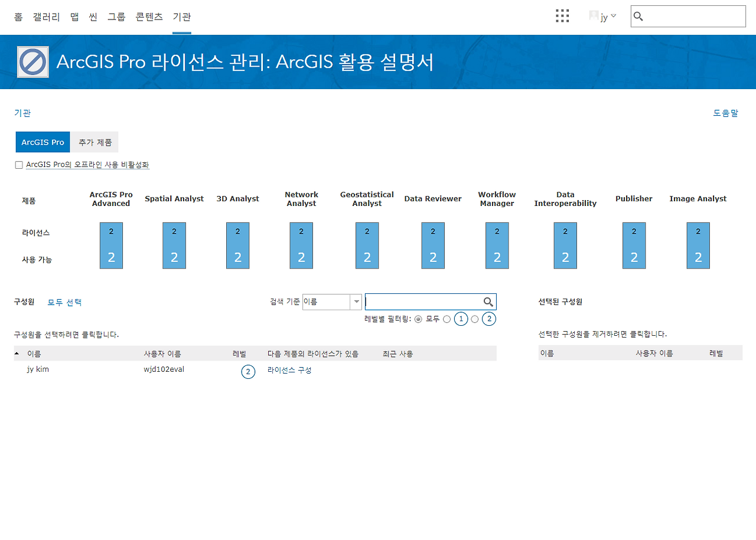The image size is (756, 540).
Task: Click the ArcGIS Pro license management header icon
Action: [x=33, y=62]
